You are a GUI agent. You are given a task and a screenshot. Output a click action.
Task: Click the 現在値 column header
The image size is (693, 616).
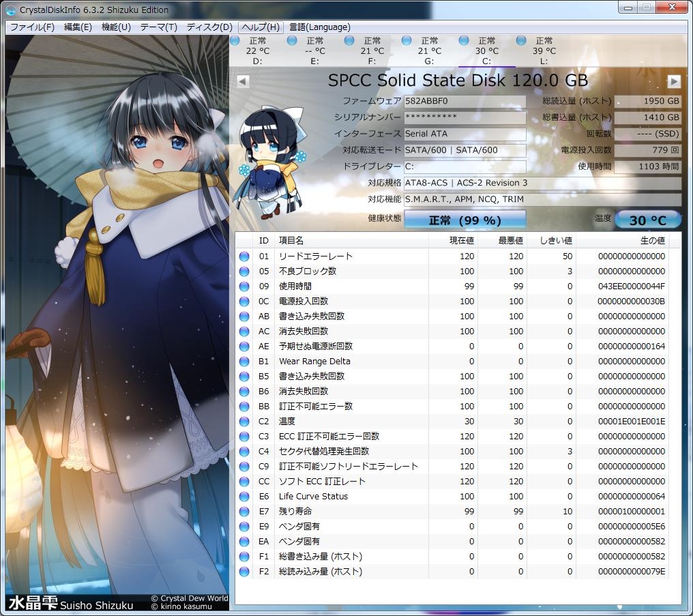point(453,240)
